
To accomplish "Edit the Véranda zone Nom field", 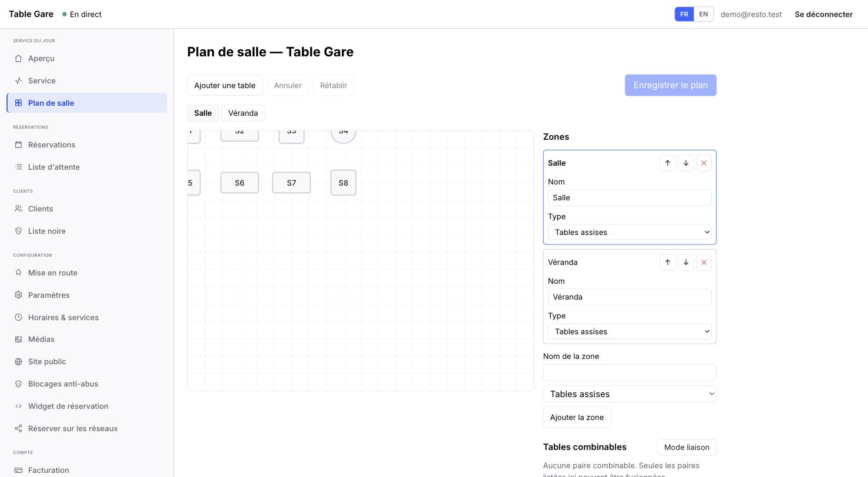I will pos(630,297).
